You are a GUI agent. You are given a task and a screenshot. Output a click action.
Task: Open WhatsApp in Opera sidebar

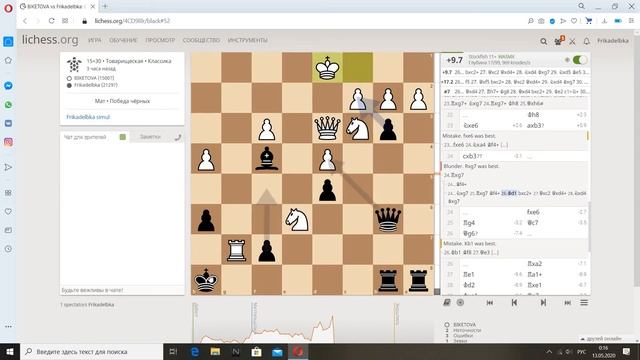(x=8, y=105)
